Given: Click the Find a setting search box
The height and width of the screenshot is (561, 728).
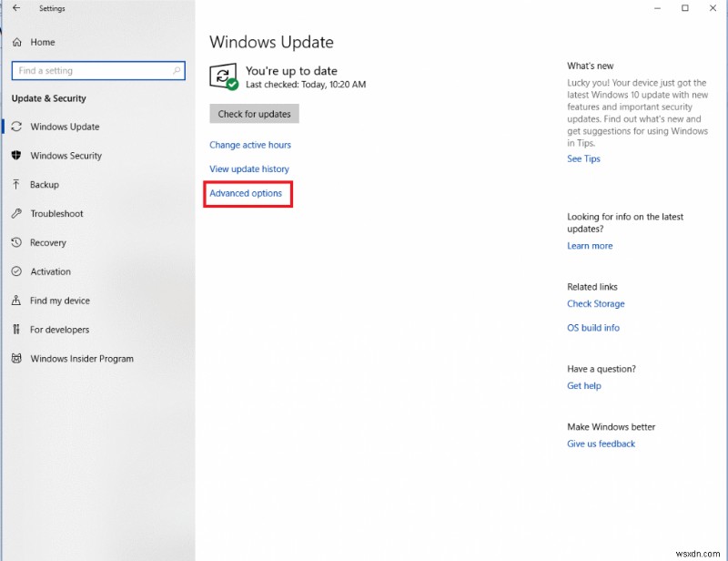Looking at the screenshot, I should [x=98, y=70].
